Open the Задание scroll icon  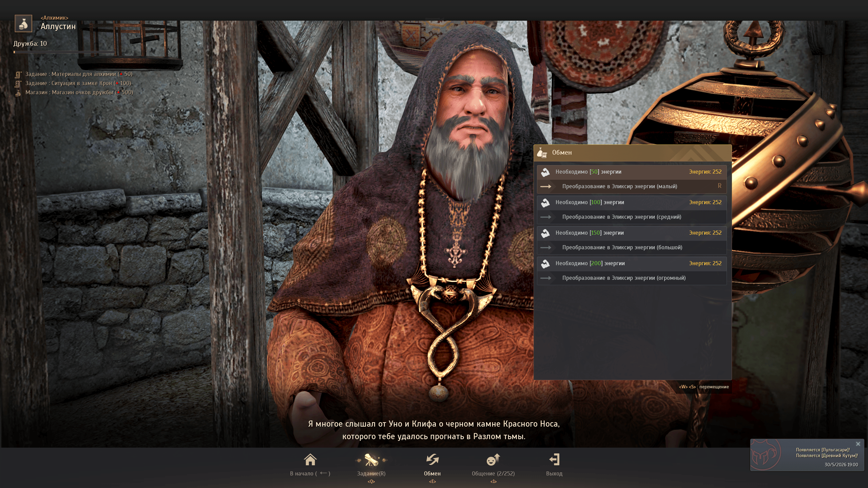pos(371,460)
